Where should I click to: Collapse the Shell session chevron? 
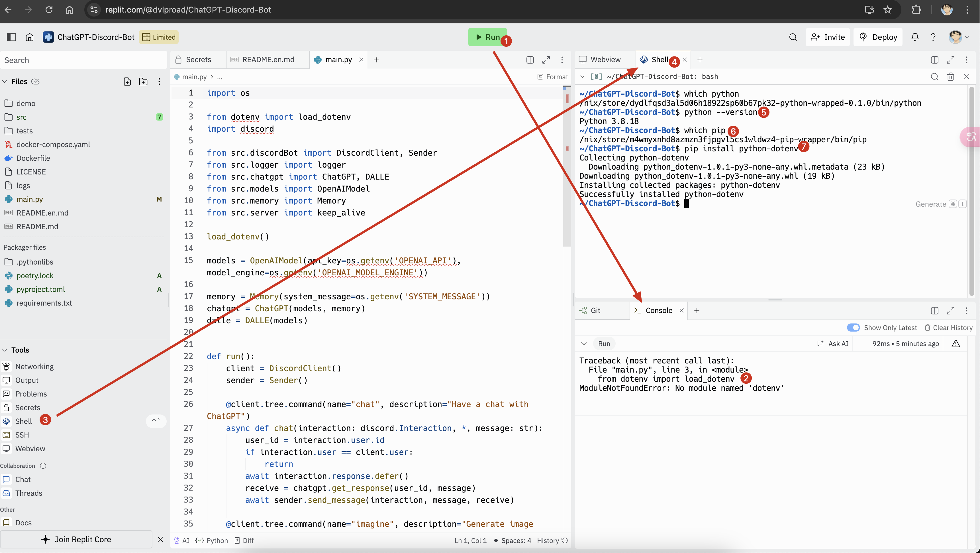(x=582, y=76)
